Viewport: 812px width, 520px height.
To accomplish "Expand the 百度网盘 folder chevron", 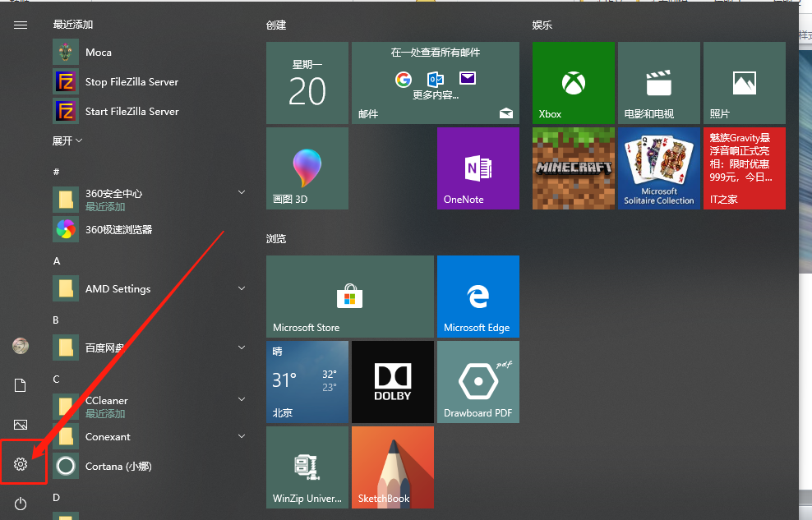I will point(242,347).
